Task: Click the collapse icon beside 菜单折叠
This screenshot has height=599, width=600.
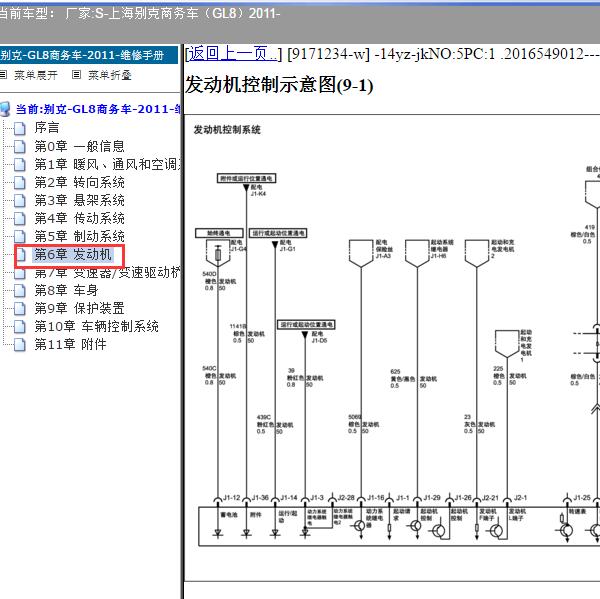Action: pos(77,75)
